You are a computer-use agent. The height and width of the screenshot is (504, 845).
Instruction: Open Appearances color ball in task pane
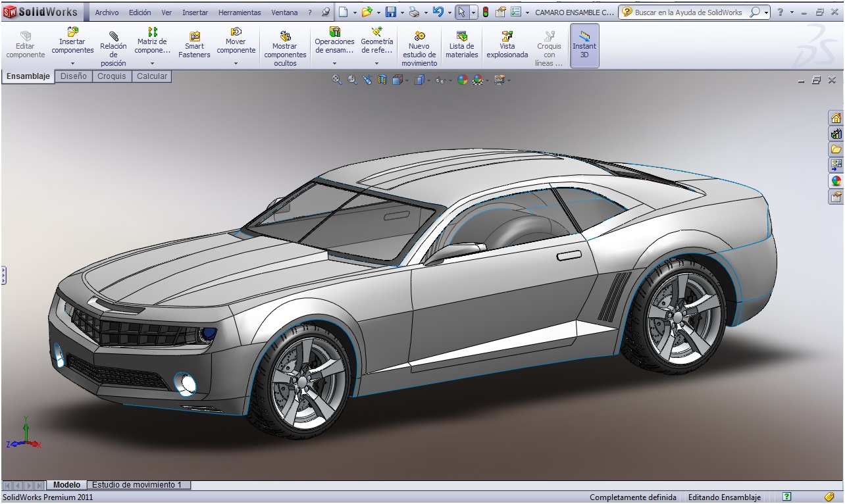click(x=836, y=181)
